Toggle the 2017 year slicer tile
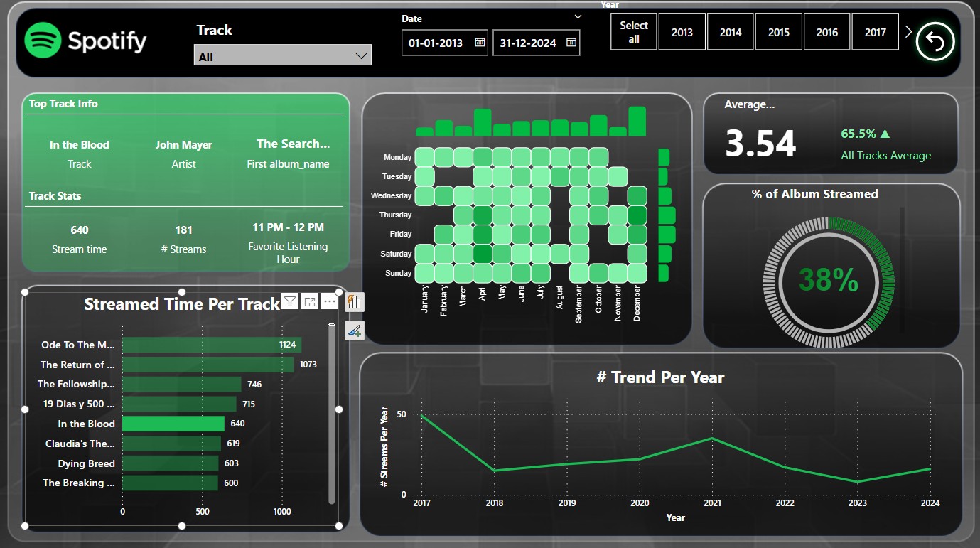Screen dimensions: 980x548 (x=875, y=32)
